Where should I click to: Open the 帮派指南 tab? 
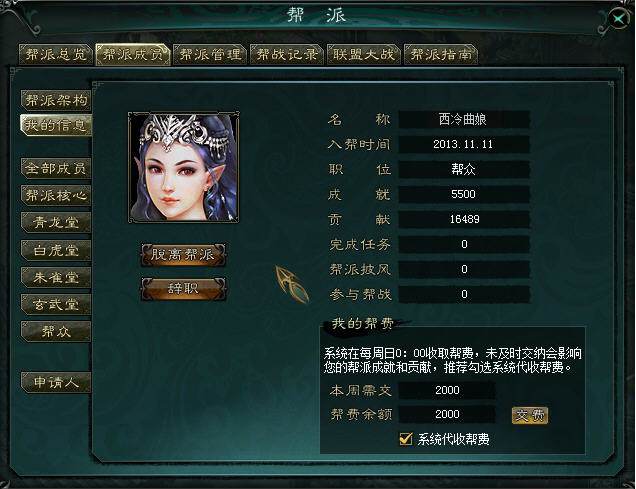click(x=441, y=54)
